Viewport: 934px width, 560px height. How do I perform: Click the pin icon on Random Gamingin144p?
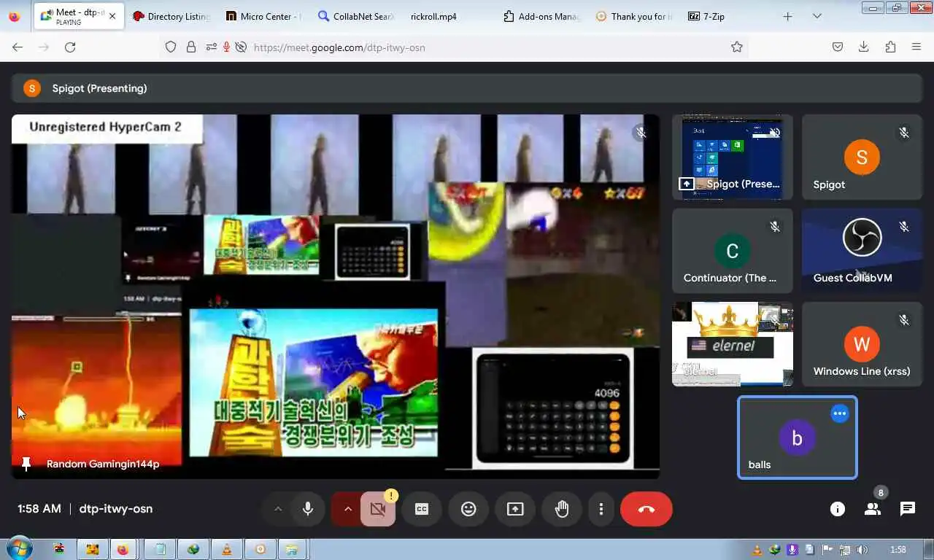tap(26, 464)
